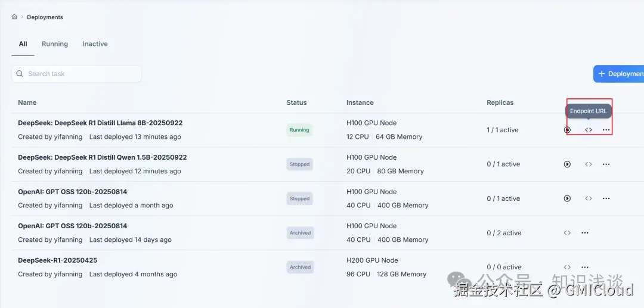
Task: Open DeepSeek R1 Distill Llama 8B-20250922 deployment
Action: 100,123
